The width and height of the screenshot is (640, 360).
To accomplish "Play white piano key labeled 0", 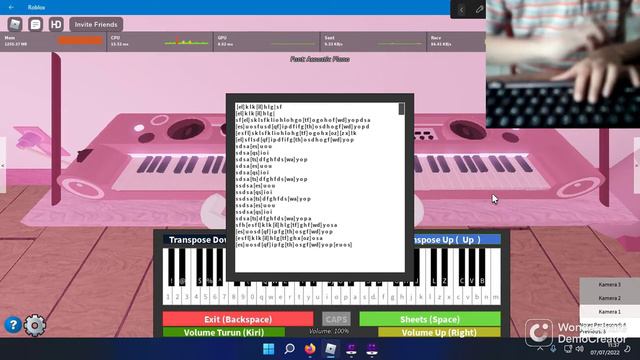I will 252,296.
